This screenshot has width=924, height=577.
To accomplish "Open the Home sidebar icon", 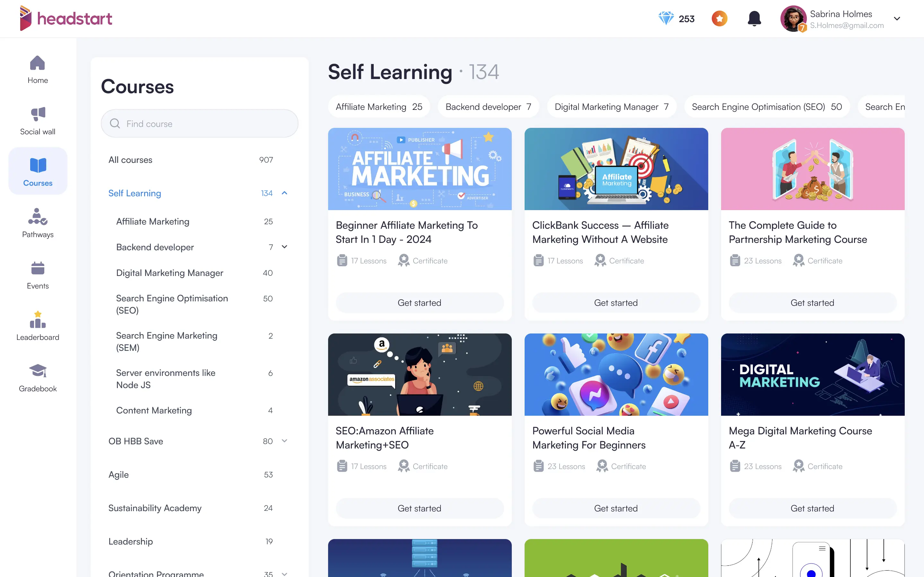I will [x=37, y=63].
